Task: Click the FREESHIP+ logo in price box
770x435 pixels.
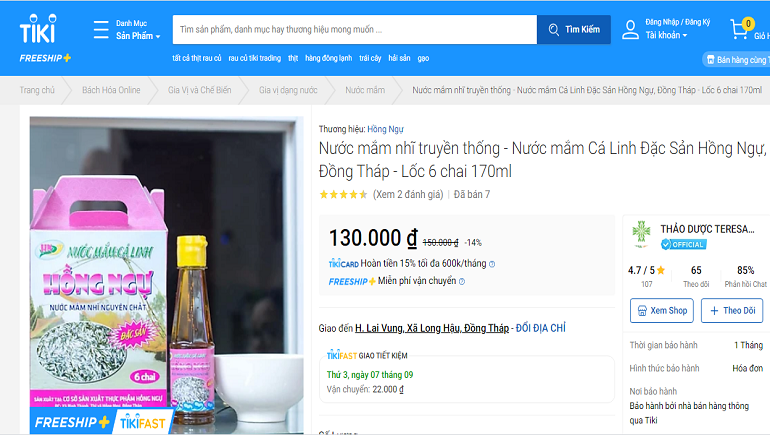Action: tap(352, 281)
